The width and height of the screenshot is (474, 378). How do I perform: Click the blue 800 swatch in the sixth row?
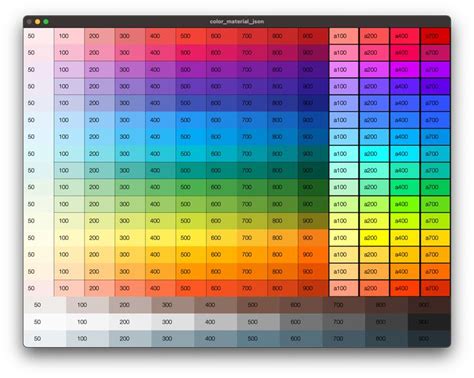[283, 120]
